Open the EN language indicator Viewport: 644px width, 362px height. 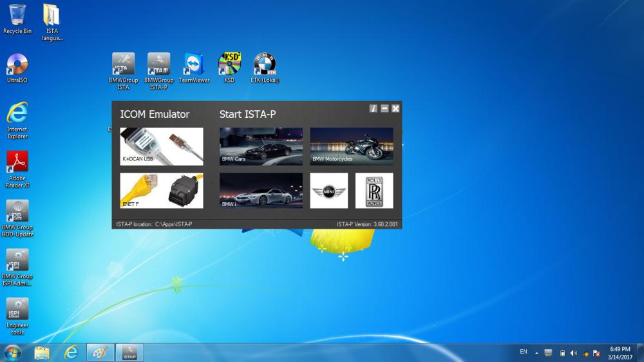(523, 352)
